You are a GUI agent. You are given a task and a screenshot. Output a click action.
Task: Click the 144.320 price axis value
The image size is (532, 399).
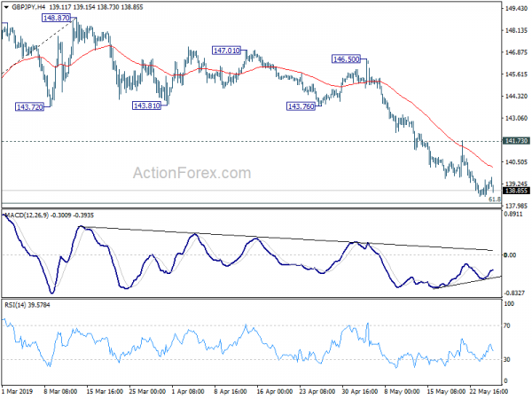[x=516, y=97]
